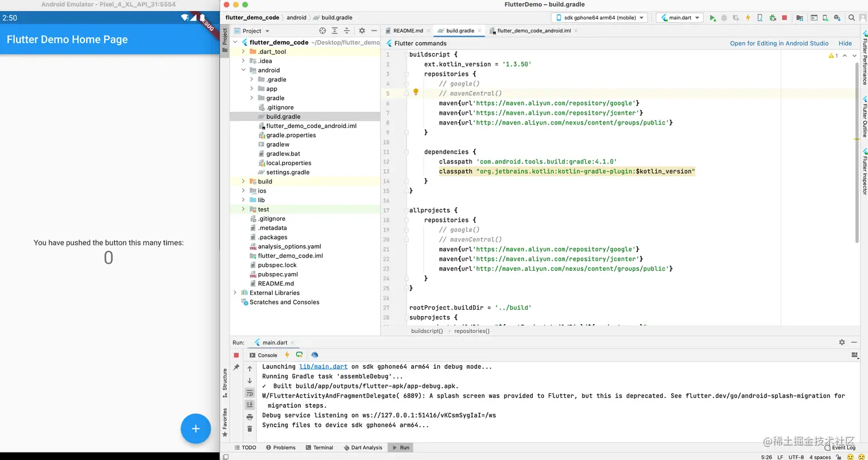Screen dimensions: 868x460
Task: Open the TODO tool tab
Action: (246, 447)
